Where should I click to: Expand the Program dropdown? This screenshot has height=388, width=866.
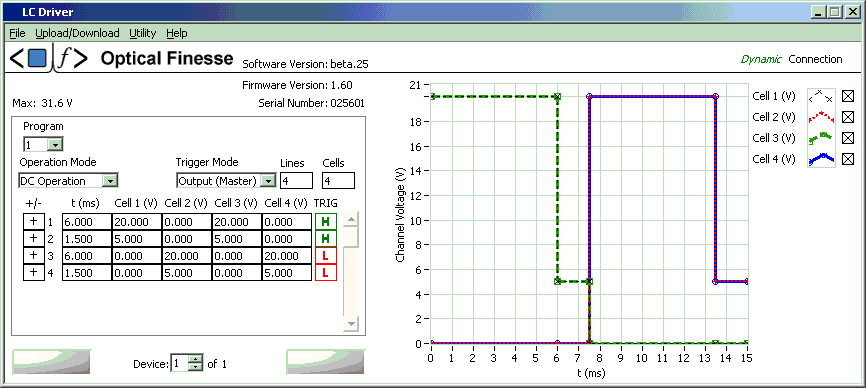click(x=55, y=145)
